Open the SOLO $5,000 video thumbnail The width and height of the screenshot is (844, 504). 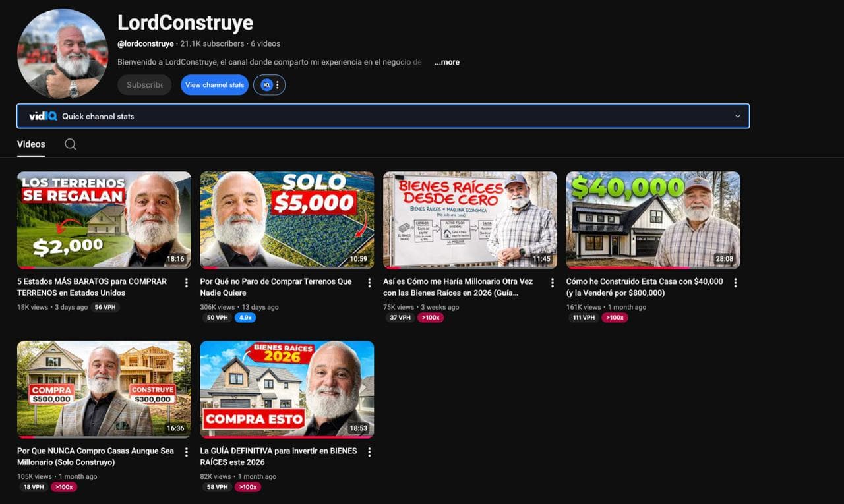coord(287,220)
